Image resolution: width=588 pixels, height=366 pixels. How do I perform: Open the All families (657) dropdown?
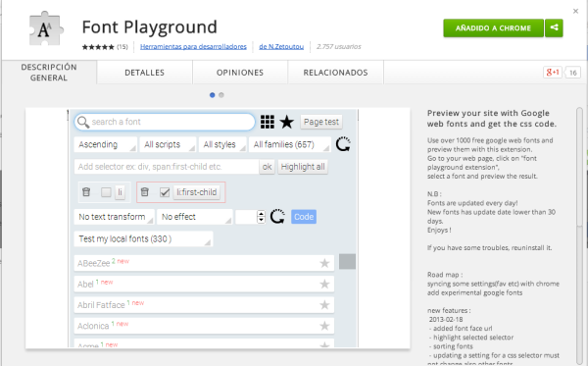click(290, 144)
